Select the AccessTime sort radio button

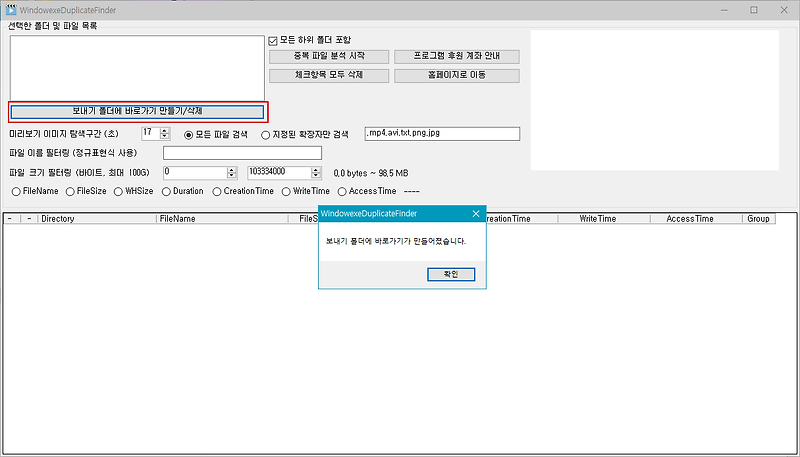click(x=342, y=192)
